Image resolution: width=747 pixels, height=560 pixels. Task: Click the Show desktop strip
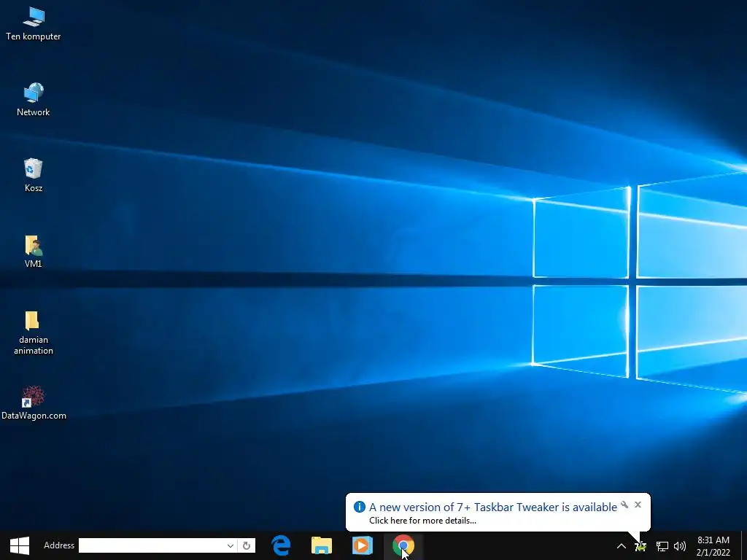(x=744, y=545)
